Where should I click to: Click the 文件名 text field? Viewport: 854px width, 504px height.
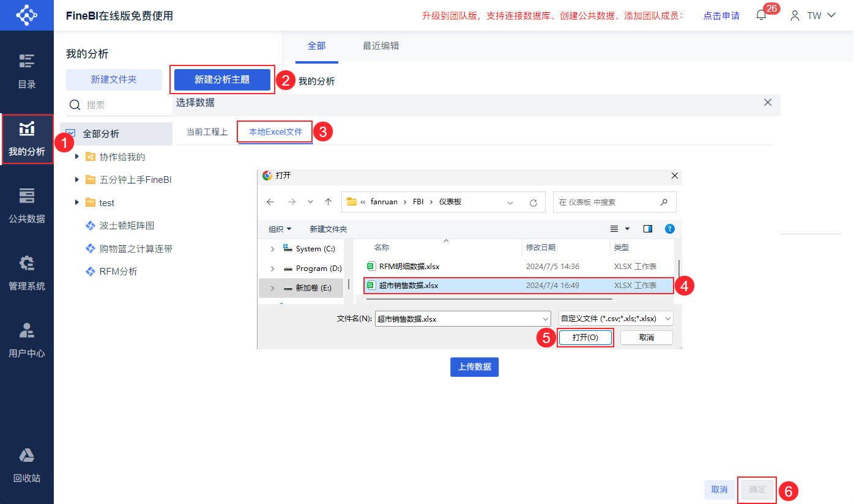pos(463,319)
